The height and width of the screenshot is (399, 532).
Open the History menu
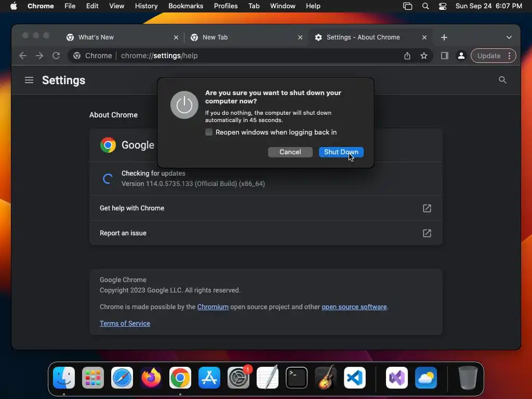pyautogui.click(x=146, y=6)
